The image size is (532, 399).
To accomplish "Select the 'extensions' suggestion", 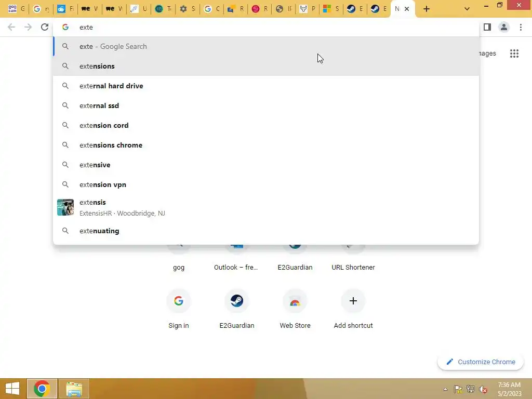I will pos(266,66).
